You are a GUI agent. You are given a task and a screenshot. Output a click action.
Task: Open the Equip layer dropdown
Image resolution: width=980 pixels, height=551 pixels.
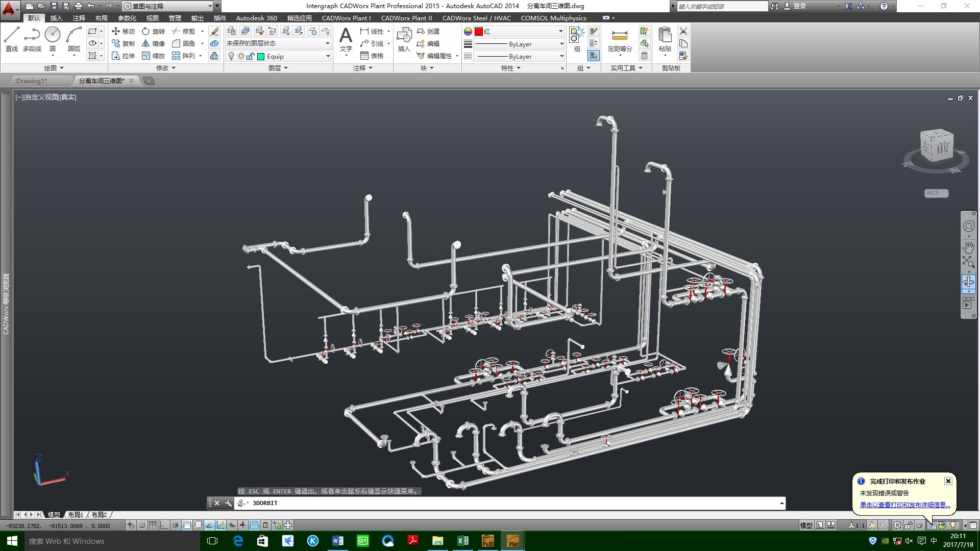click(x=328, y=56)
